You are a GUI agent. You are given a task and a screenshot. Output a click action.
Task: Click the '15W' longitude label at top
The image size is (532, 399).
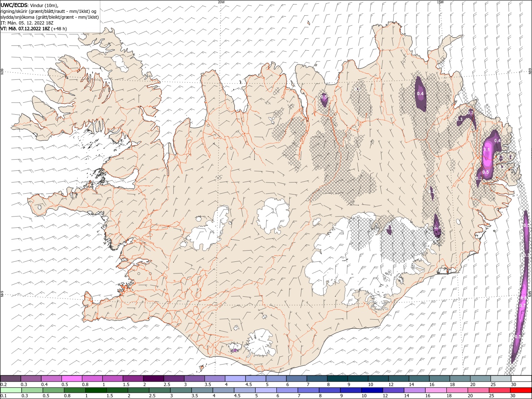(x=440, y=2)
